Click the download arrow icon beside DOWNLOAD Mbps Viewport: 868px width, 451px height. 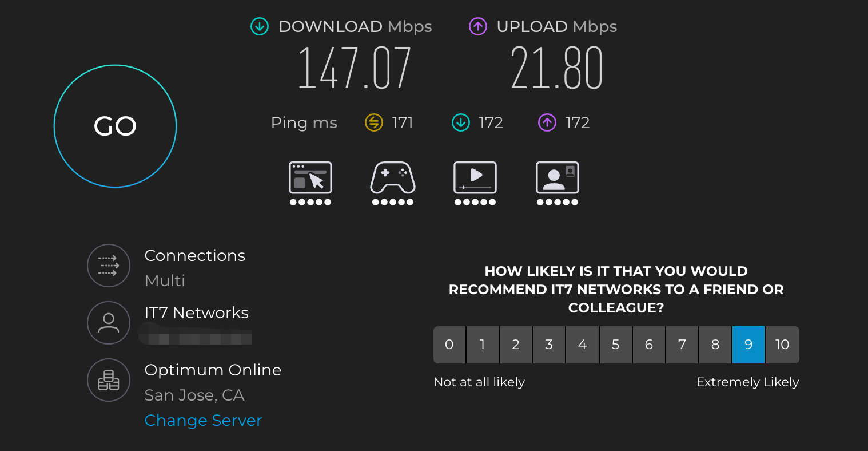tap(260, 26)
